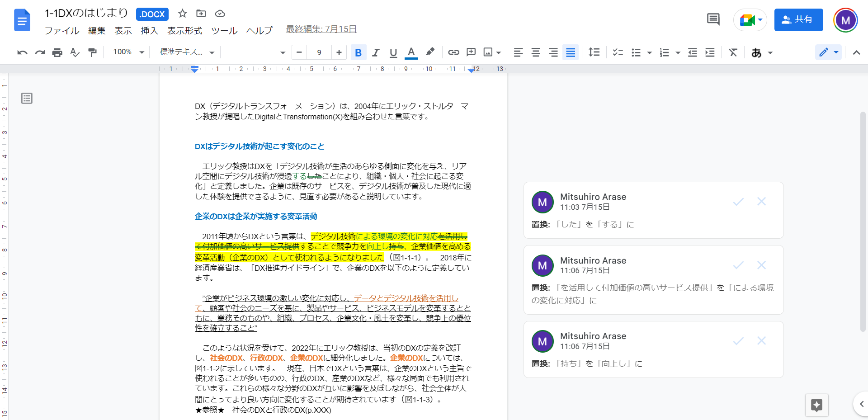Open the Google Docs home icon

[22, 20]
